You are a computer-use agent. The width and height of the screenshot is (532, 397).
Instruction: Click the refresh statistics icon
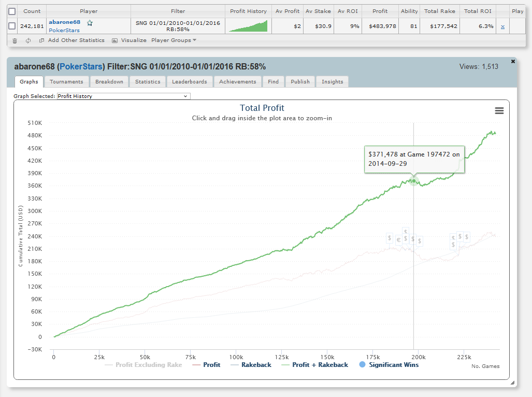(27, 40)
